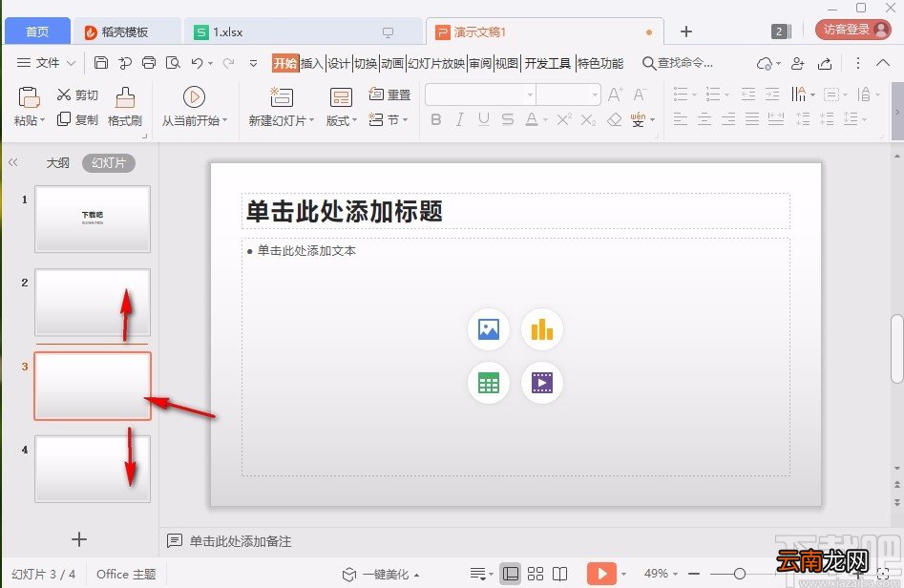Click the 重置 reset button
The width and height of the screenshot is (904, 588).
[389, 94]
